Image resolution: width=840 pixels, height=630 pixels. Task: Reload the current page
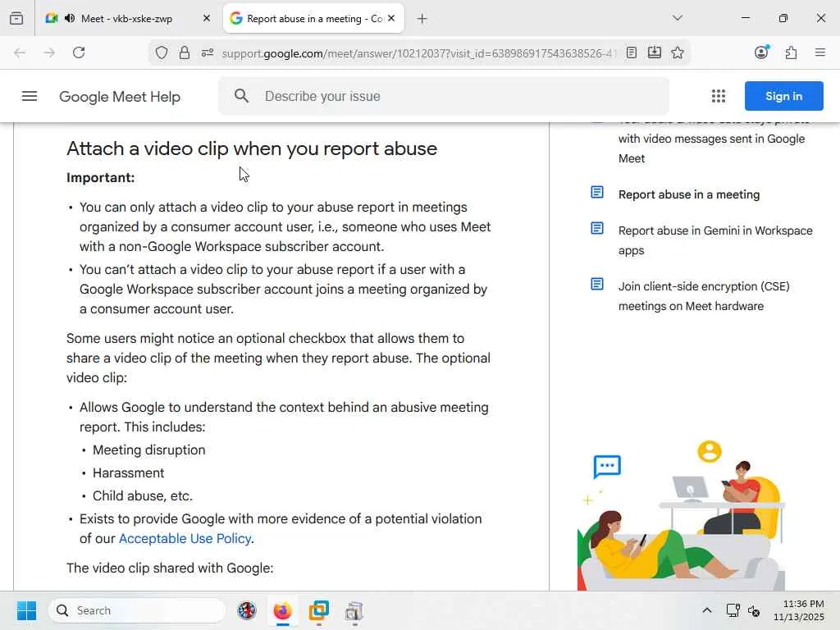pyautogui.click(x=79, y=52)
